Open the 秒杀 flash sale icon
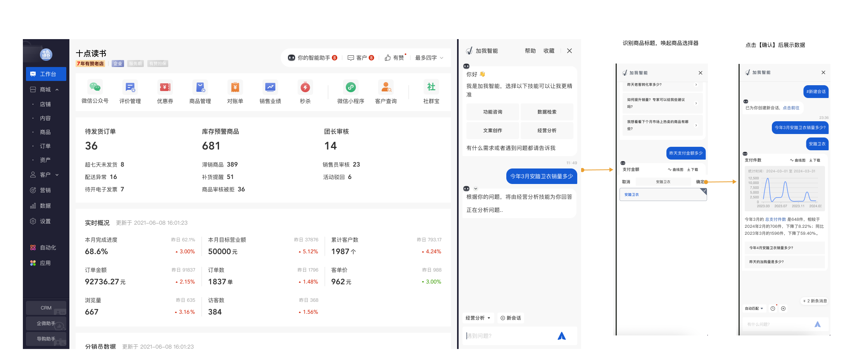 tap(305, 87)
